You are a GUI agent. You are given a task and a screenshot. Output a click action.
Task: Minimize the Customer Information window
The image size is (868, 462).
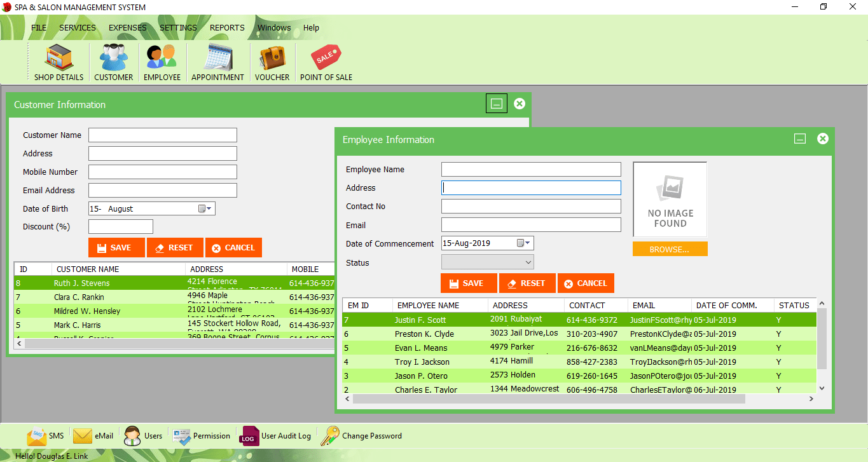click(497, 103)
